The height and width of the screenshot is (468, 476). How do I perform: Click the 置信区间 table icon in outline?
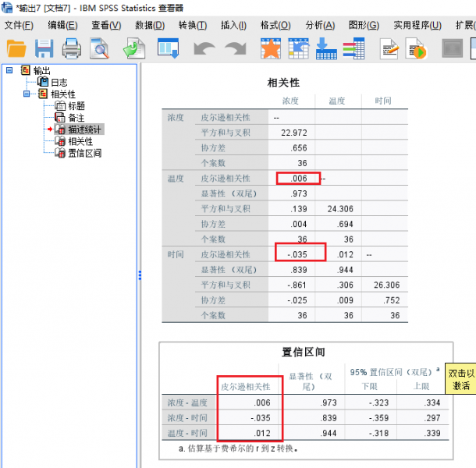(x=60, y=153)
